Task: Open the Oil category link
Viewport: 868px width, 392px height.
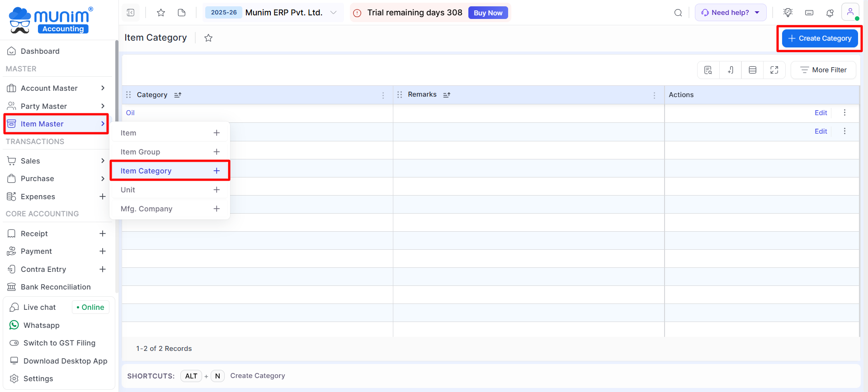Action: (130, 113)
